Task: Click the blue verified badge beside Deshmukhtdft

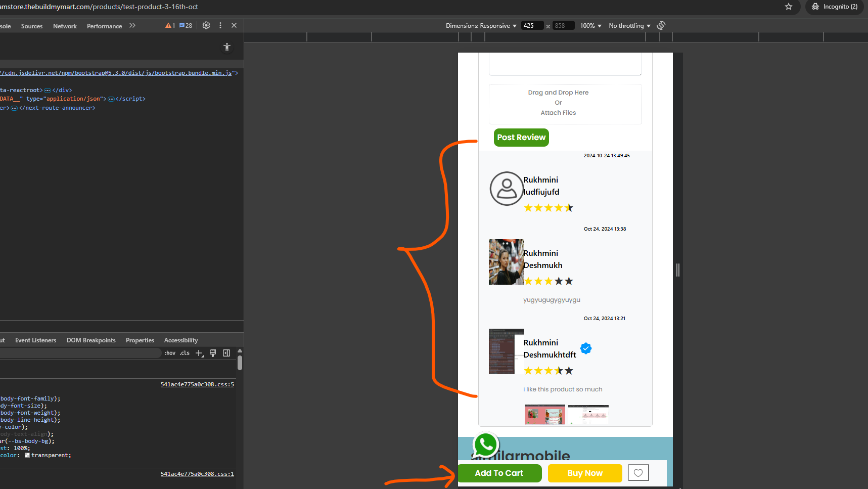Action: click(586, 348)
